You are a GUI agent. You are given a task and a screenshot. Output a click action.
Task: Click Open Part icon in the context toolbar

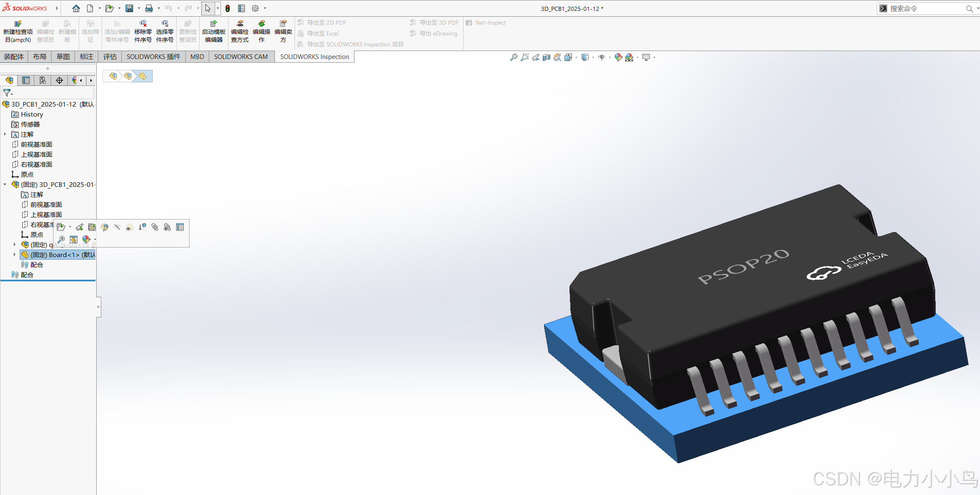(x=61, y=227)
